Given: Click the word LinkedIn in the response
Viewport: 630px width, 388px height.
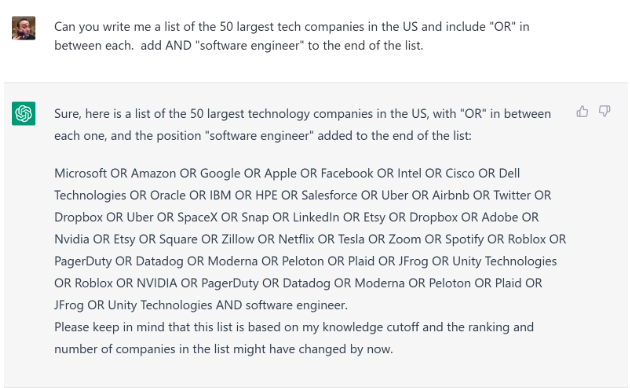Looking at the screenshot, I should [x=316, y=217].
